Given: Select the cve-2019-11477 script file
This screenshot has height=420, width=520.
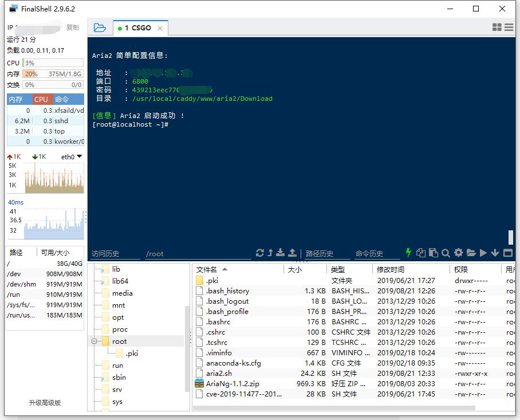Looking at the screenshot, I should (354, 394).
